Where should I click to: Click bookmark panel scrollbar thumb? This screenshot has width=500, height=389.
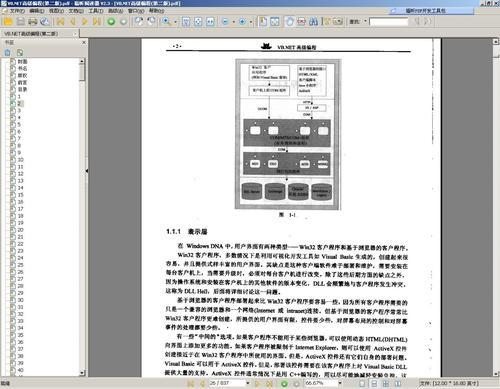click(x=82, y=72)
